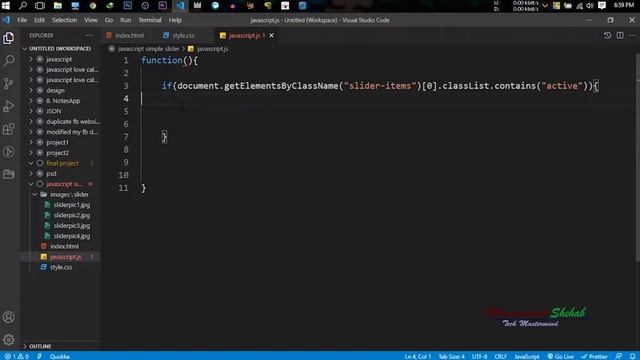Open the Explorer panel ellipsis menu
This screenshot has width=640, height=360.
coord(89,36)
